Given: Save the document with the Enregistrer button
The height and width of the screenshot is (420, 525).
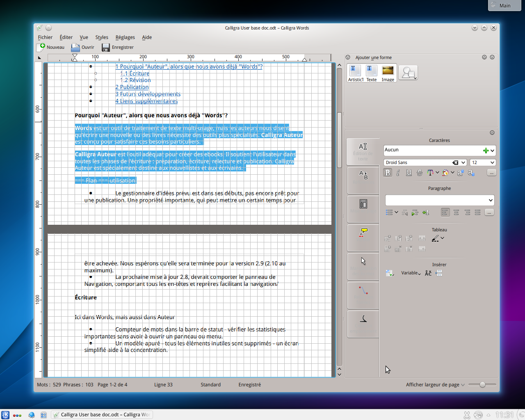Looking at the screenshot, I should point(118,47).
